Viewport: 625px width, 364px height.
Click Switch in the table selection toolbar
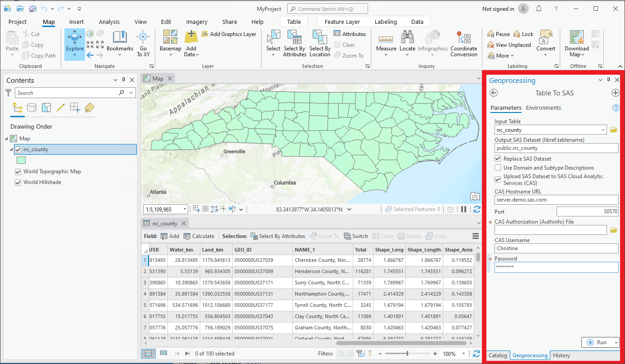pyautogui.click(x=356, y=236)
